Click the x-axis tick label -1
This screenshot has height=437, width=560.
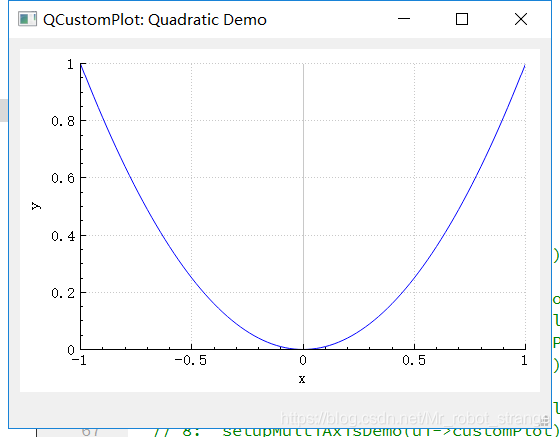(x=79, y=360)
